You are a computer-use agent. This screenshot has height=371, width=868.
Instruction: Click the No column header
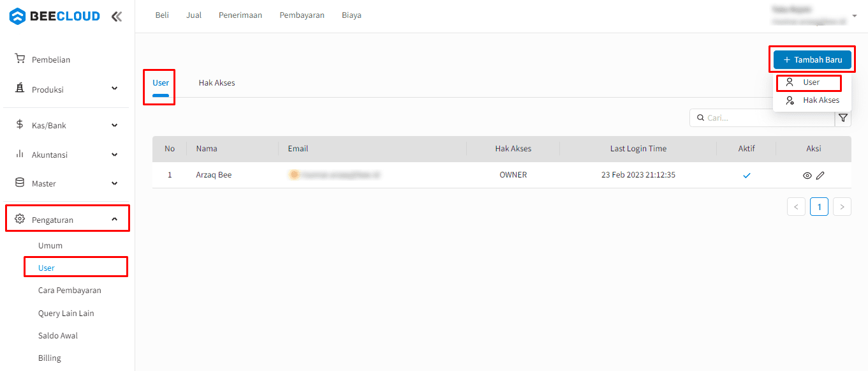coord(170,149)
